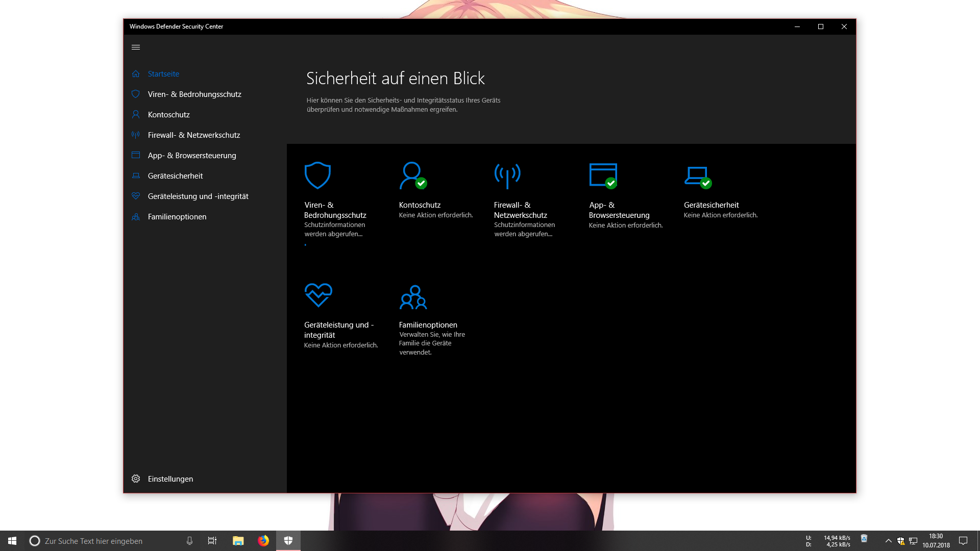Click the Geräteleistung und -integrität tile title
The height and width of the screenshot is (551, 980).
pyautogui.click(x=339, y=330)
